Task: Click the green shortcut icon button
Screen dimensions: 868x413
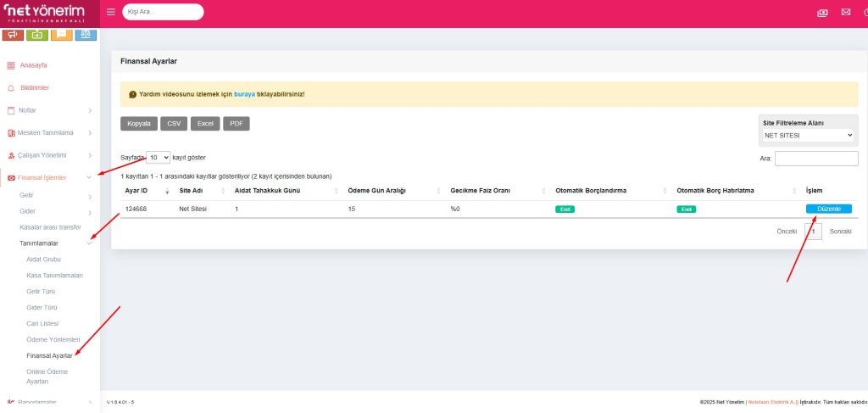Action: click(x=37, y=35)
